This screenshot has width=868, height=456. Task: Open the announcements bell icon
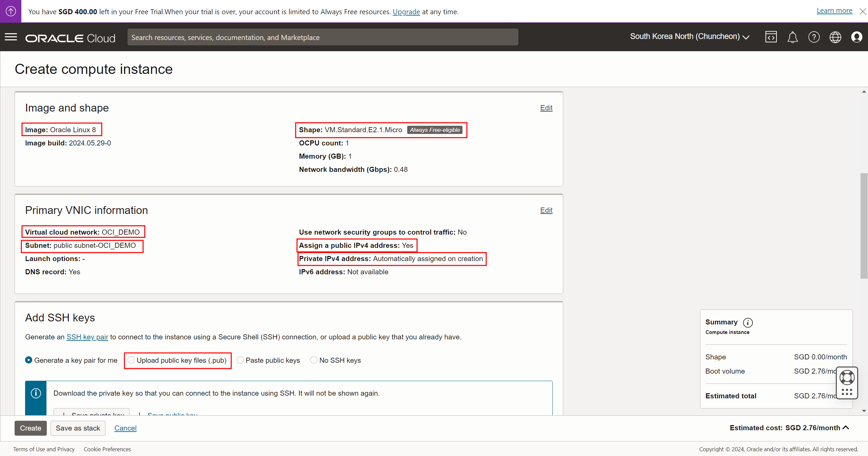[x=792, y=37]
